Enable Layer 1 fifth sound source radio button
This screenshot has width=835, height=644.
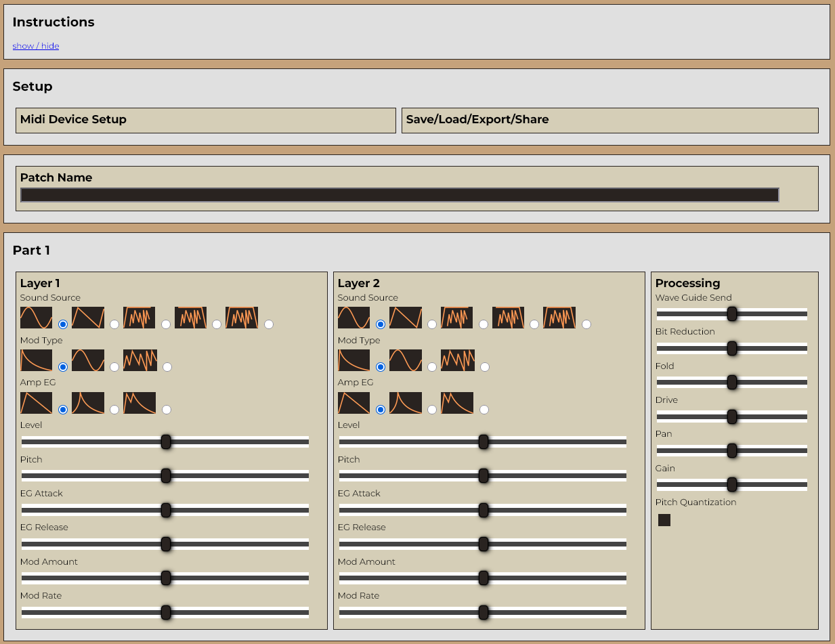269,324
